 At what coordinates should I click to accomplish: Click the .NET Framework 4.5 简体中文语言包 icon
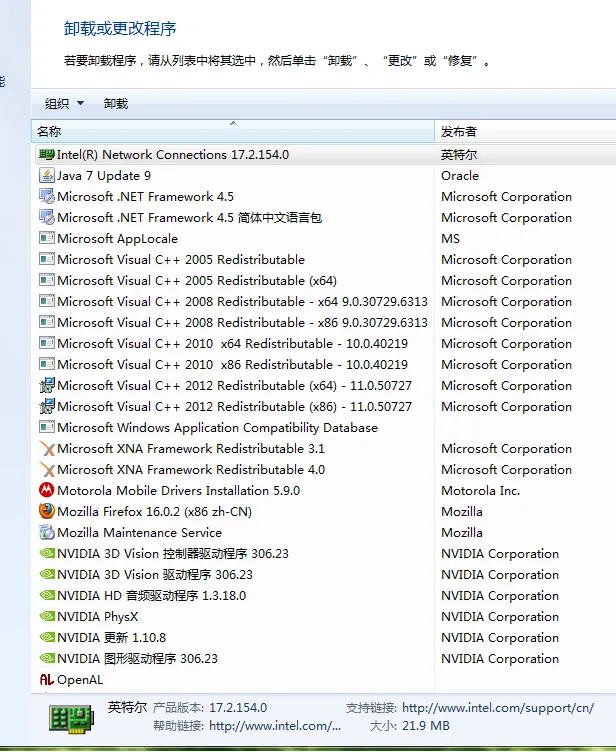[47, 218]
